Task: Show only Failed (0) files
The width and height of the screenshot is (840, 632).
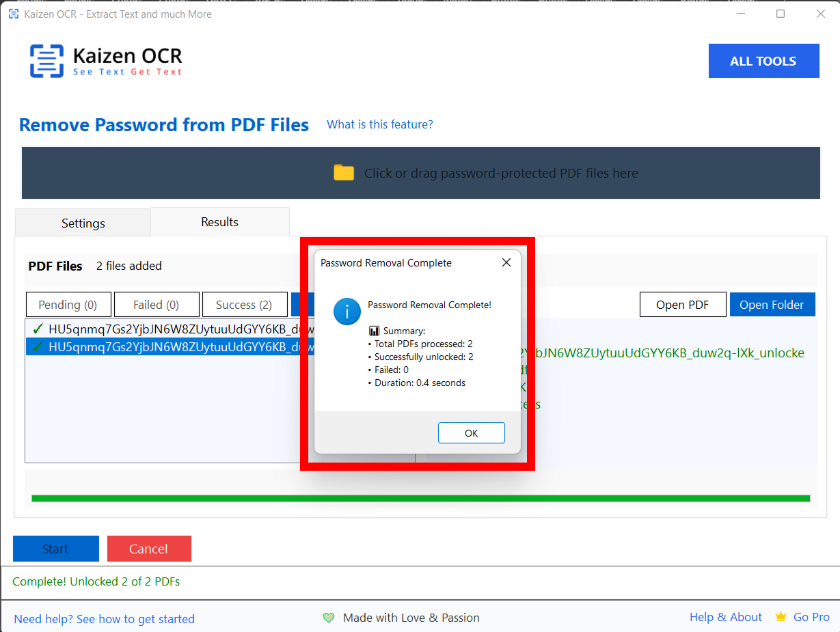Action: click(156, 305)
